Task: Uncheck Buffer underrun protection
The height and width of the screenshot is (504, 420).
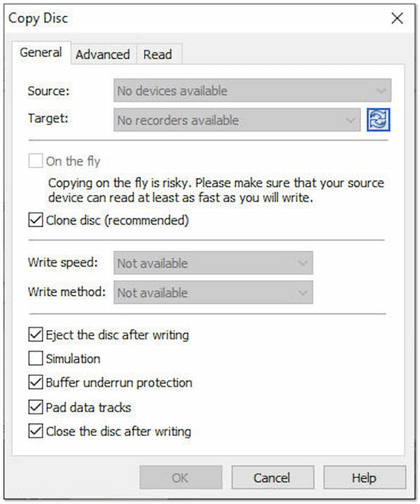Action: tap(36, 383)
